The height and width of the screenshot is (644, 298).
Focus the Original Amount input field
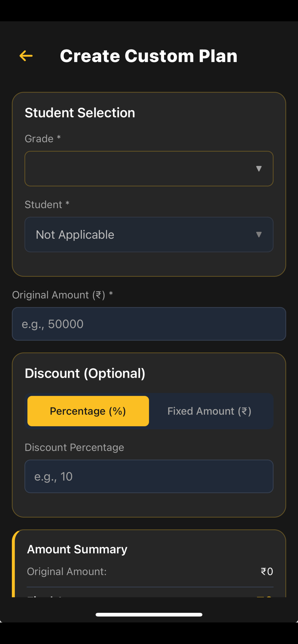tap(149, 324)
